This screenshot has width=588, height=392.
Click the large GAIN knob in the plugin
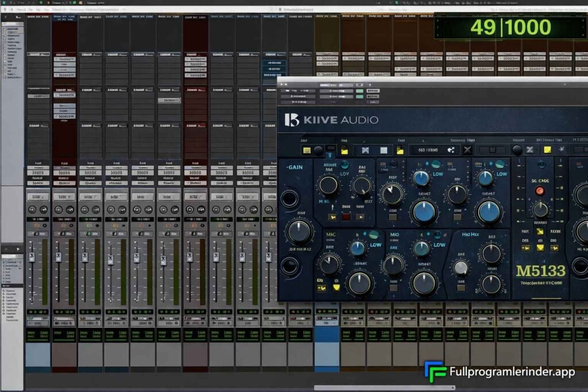299,231
